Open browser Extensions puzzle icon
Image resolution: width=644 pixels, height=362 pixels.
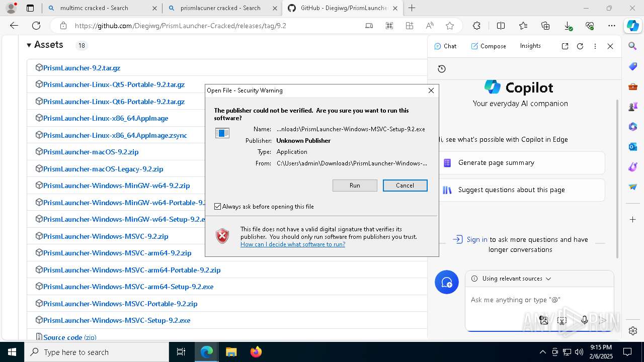tap(476, 26)
